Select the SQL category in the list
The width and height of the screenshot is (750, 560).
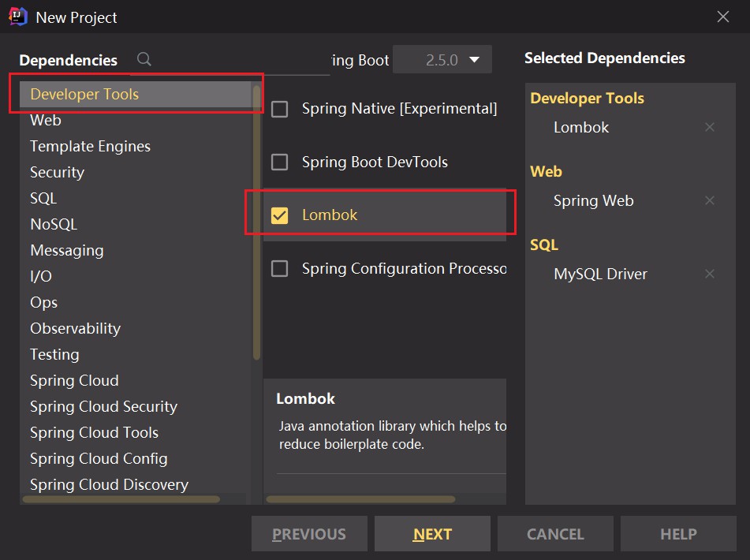coord(136,198)
